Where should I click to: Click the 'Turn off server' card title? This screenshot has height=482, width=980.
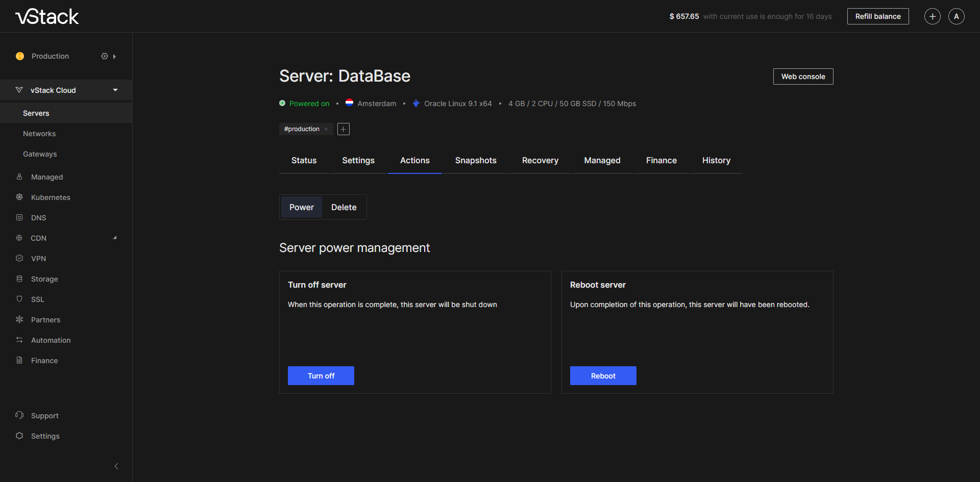pos(317,285)
